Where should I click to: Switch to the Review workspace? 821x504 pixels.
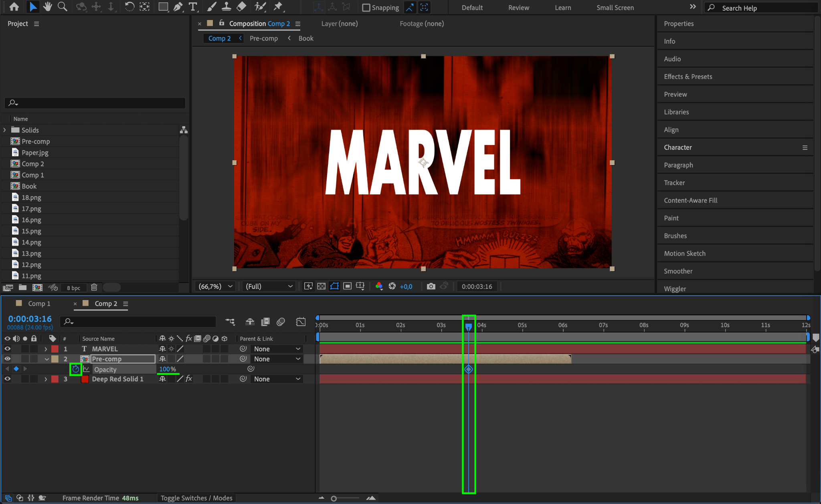click(518, 8)
